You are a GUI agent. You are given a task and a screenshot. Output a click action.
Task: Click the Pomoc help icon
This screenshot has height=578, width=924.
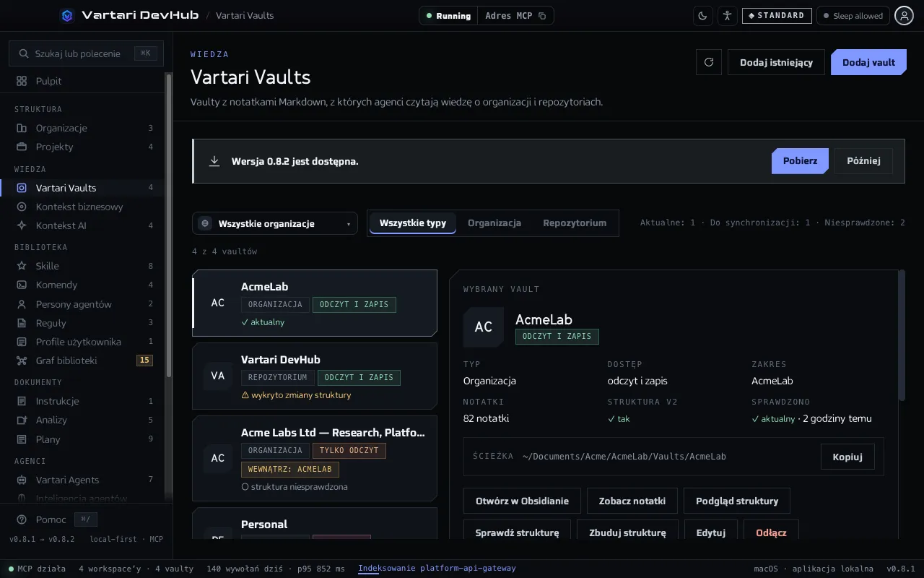coord(22,519)
